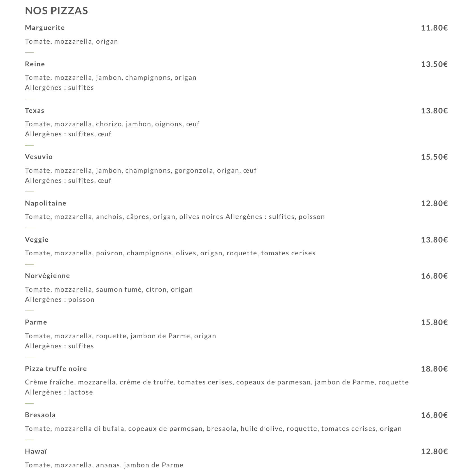Click the Norvégienne pizza title
Screen dimensions: 465x476
[47, 276]
